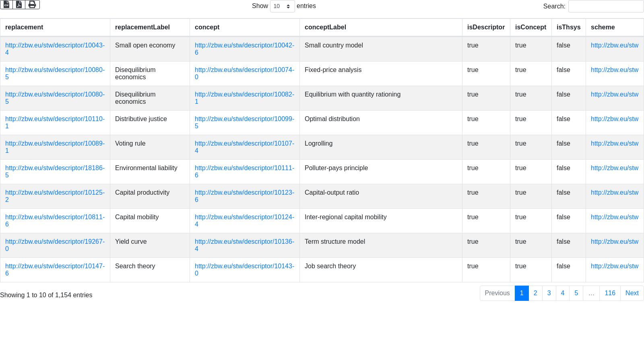Sort by the conceptLabel column header
The width and height of the screenshot is (644, 362).
tap(381, 27)
